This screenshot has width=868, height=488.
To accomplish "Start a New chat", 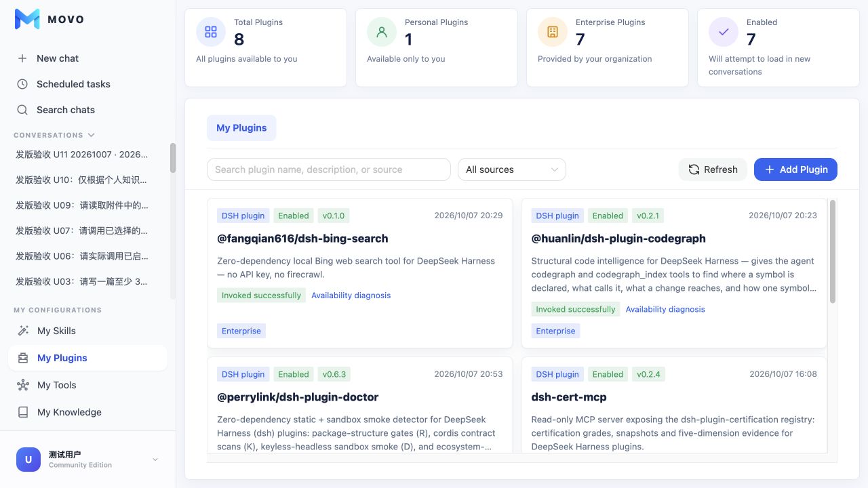I will pyautogui.click(x=87, y=58).
